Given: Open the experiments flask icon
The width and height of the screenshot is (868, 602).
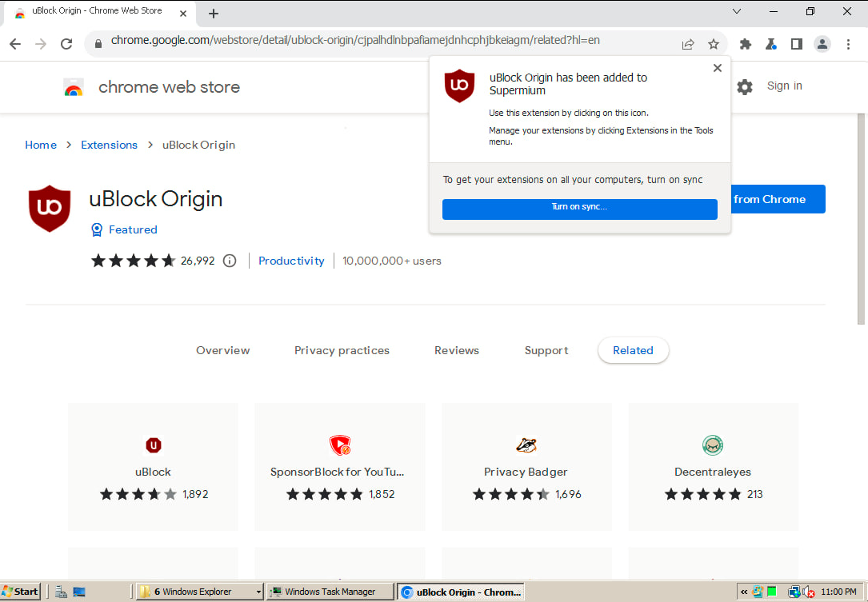Looking at the screenshot, I should coord(770,44).
